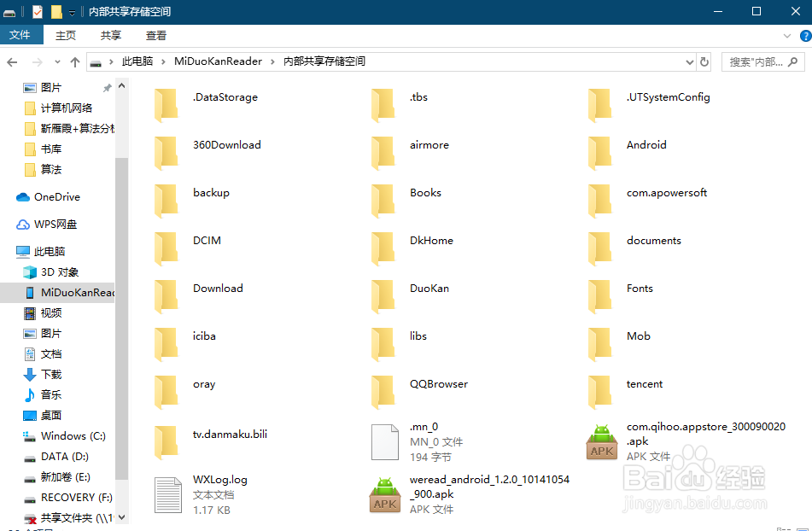Select the Mob folder icon
812x531 pixels.
click(600, 344)
